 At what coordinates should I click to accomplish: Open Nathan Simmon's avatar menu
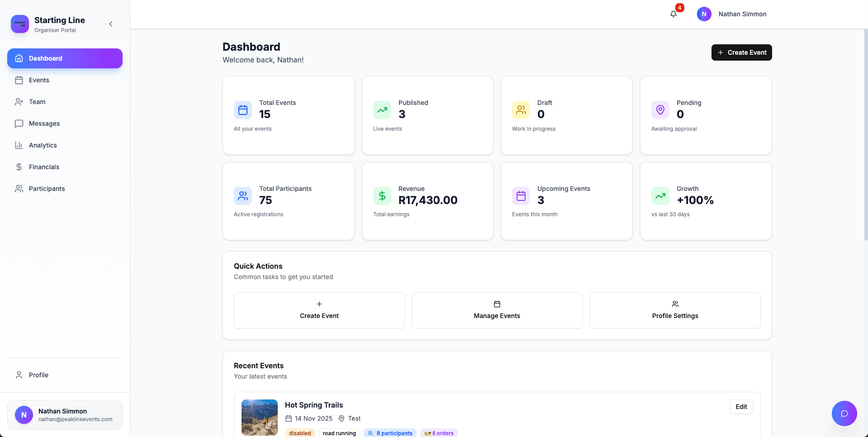point(704,14)
